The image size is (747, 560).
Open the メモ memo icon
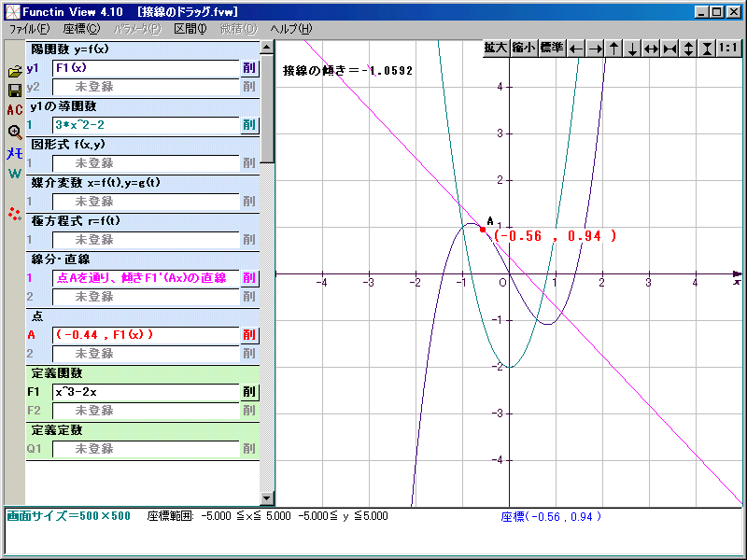(14, 154)
